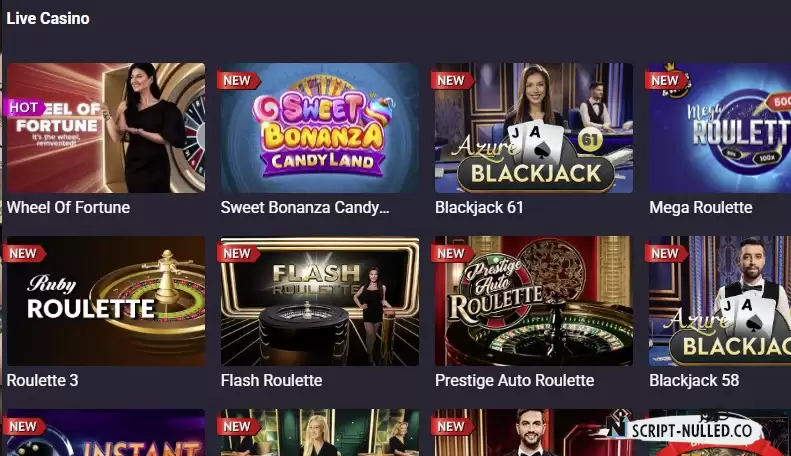The image size is (791, 456).
Task: Launch the Flash Roulette thumbnail
Action: [320, 301]
